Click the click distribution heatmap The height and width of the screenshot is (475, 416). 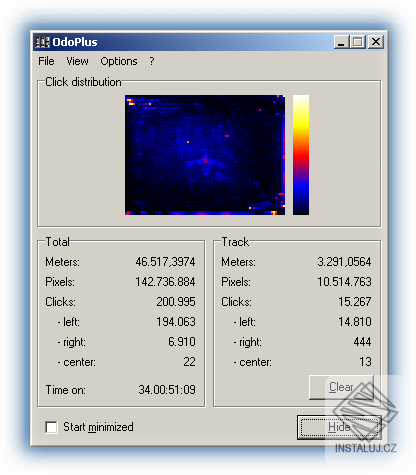205,155
